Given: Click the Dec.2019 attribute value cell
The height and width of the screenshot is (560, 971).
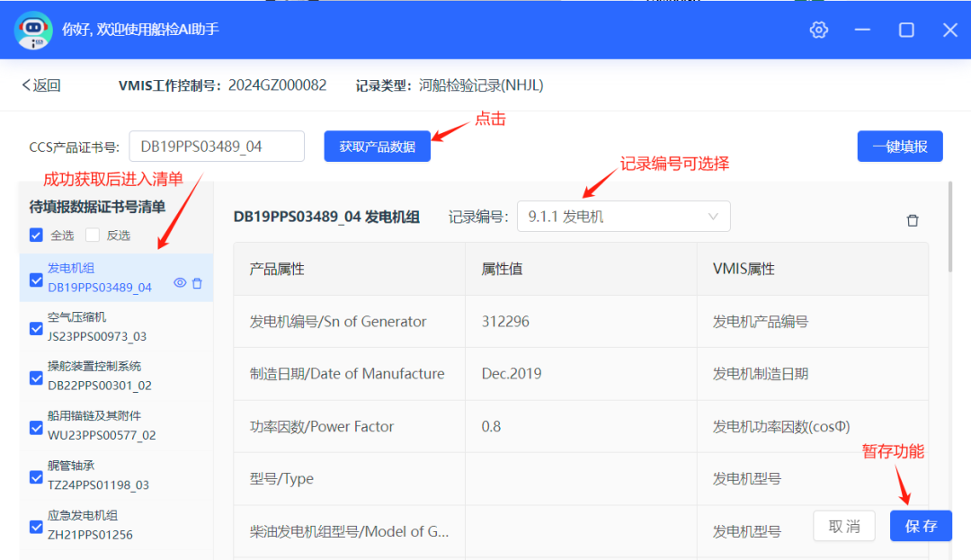Looking at the screenshot, I should 581,374.
